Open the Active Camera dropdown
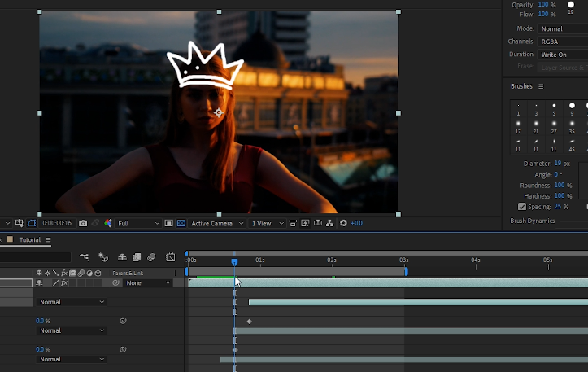The height and width of the screenshot is (372, 588). tap(217, 223)
